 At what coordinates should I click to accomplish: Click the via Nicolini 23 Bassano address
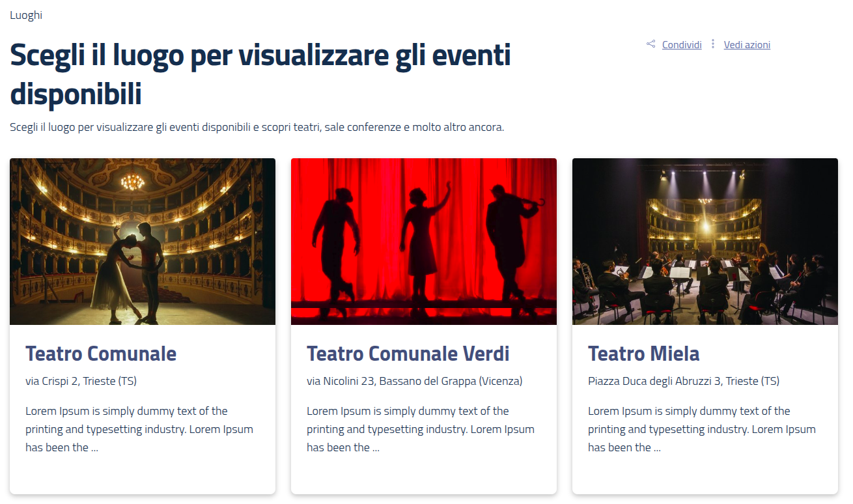click(414, 381)
